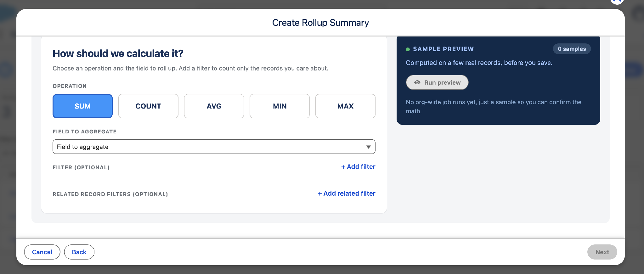The width and height of the screenshot is (644, 274).
Task: Click the 0 samples badge
Action: tap(572, 49)
